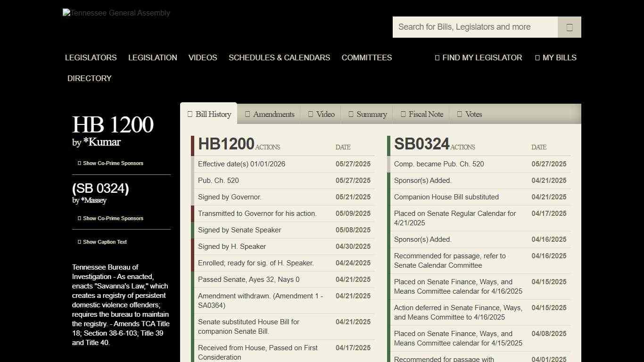Click the Video camera icon
The height and width of the screenshot is (362, 644).
(x=310, y=114)
